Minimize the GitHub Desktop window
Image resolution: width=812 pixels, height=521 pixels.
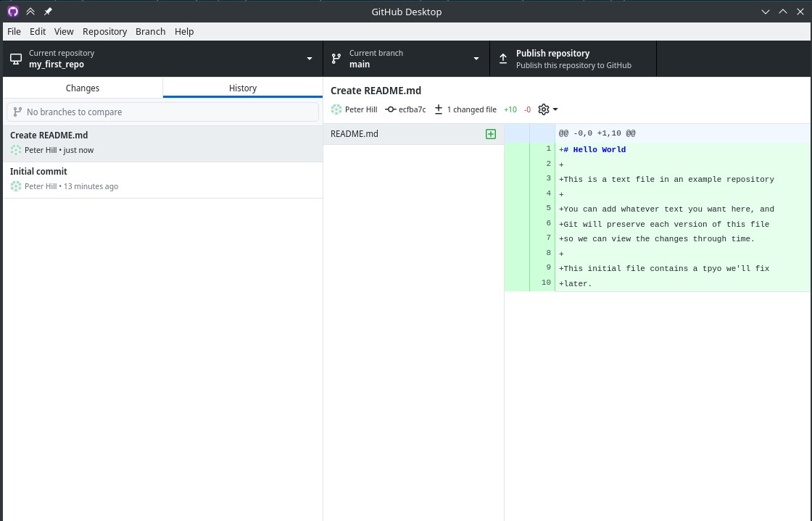(x=766, y=12)
